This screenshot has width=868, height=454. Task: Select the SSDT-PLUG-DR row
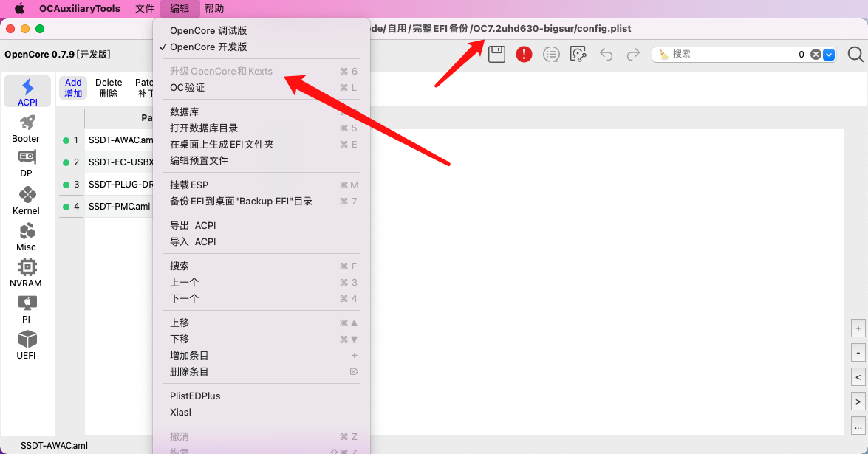pyautogui.click(x=119, y=184)
